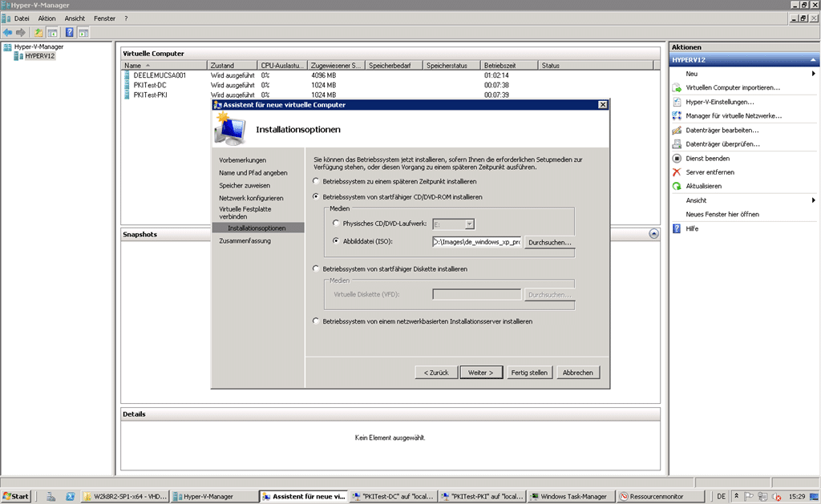
Task: Click the < Zurück button
Action: point(436,373)
